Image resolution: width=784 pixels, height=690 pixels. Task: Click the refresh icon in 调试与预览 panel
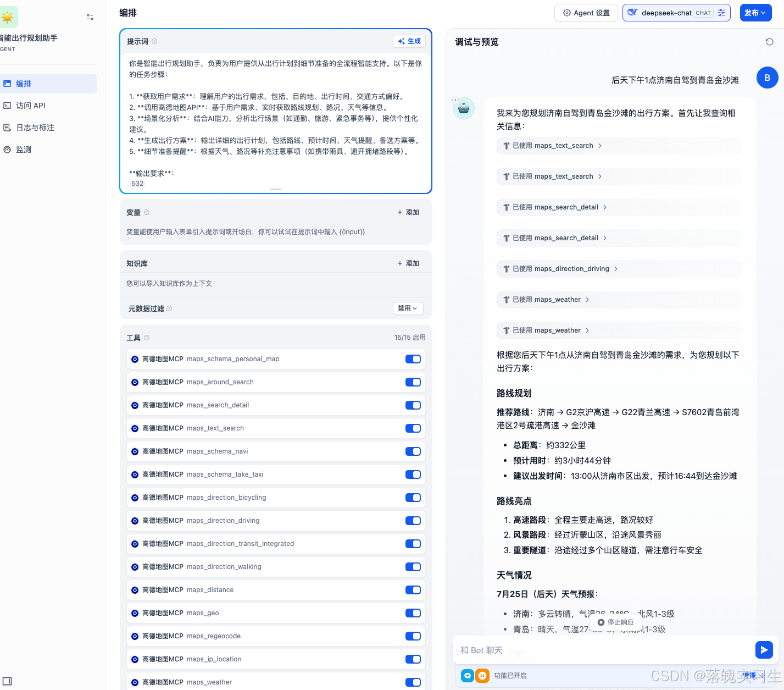point(769,41)
